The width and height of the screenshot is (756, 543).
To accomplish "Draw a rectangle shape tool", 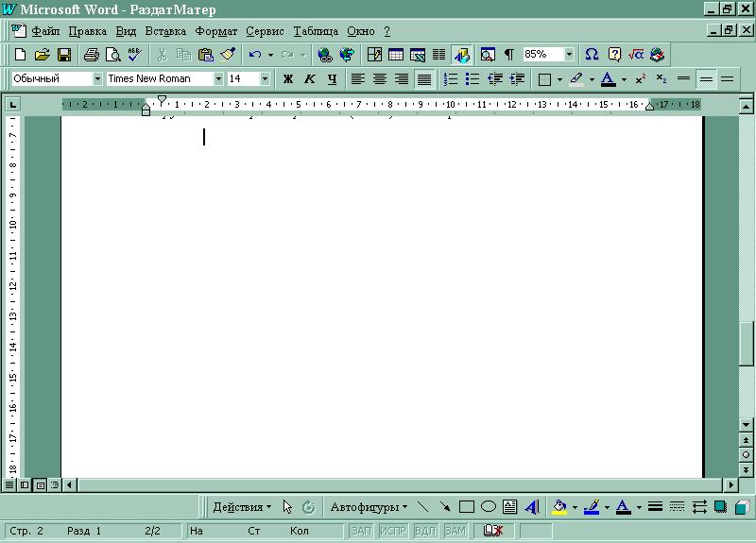I will click(467, 507).
